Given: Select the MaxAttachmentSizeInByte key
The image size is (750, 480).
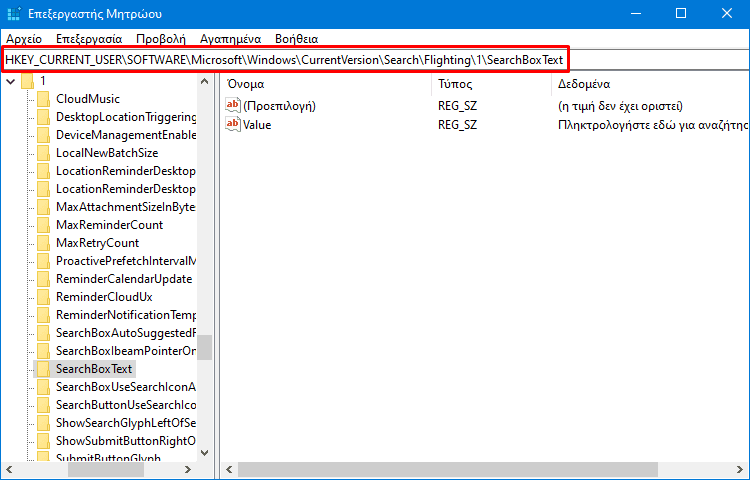Looking at the screenshot, I should coord(126,207).
